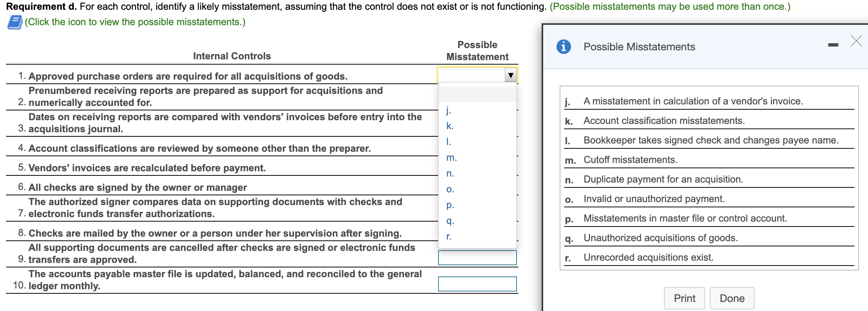Click the blank area atop the dropdown list
The width and height of the screenshot is (868, 311).
tap(476, 93)
